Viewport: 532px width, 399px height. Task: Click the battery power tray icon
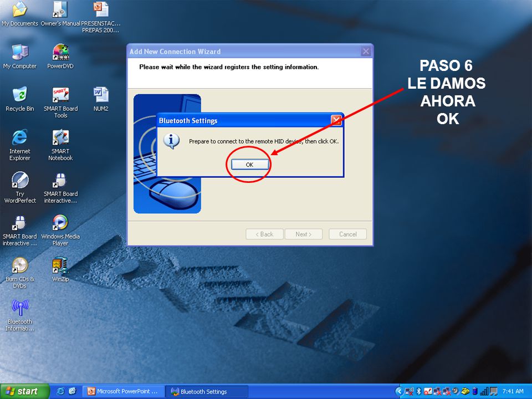[x=475, y=391]
